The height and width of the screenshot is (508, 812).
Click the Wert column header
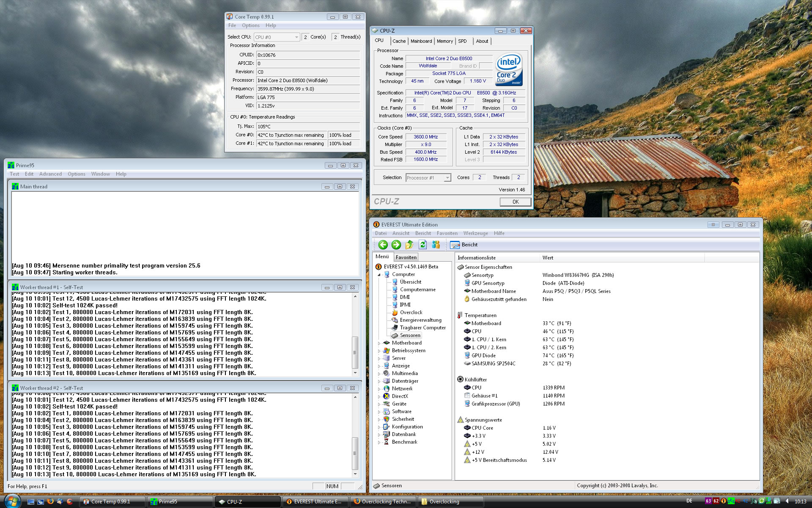tap(548, 258)
